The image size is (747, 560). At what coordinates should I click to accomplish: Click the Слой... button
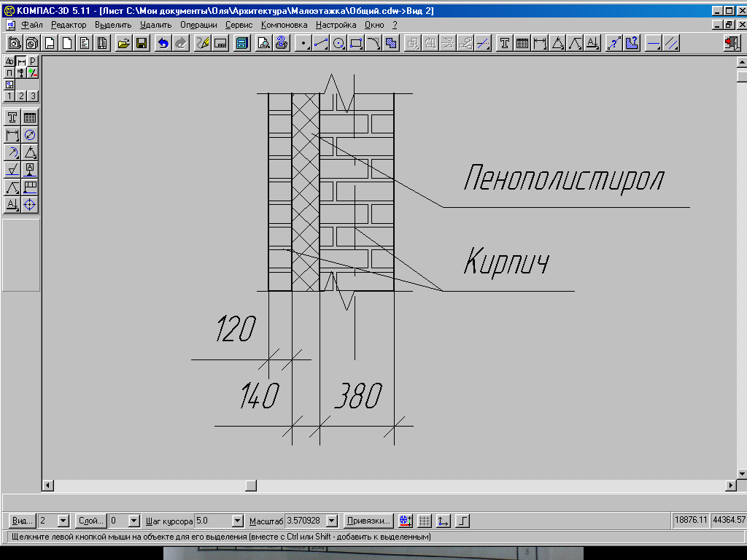click(x=91, y=521)
